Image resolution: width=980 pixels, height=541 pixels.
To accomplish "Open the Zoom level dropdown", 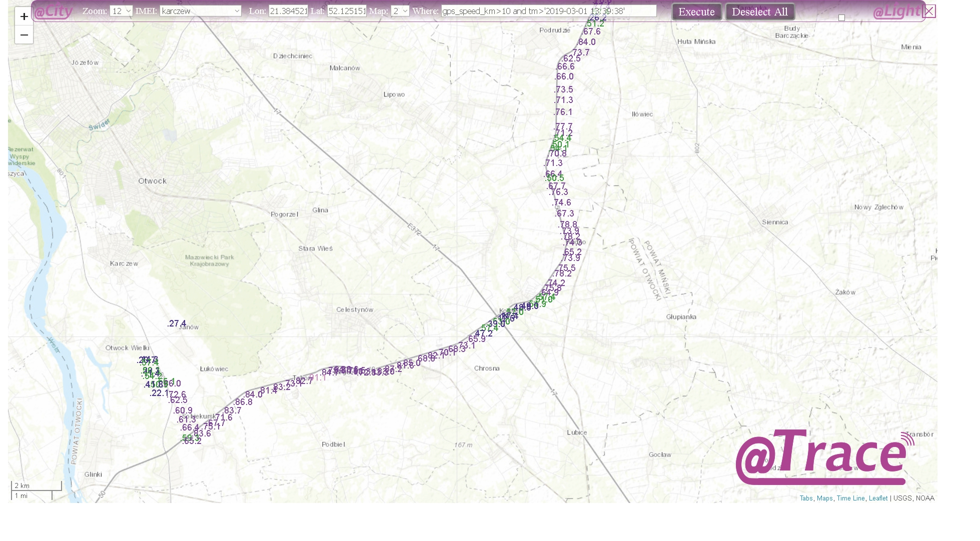I will (121, 11).
